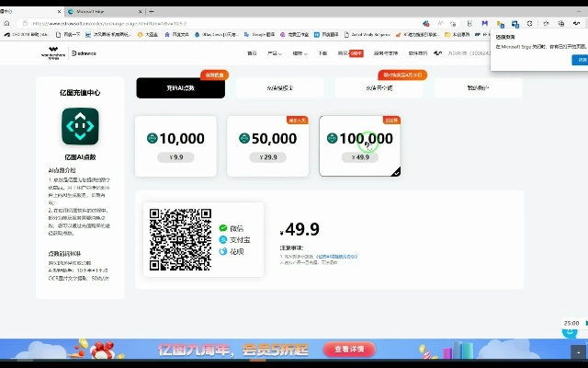Viewport: 588px width, 368px height.
Task: Expand the 产品 navigation dropdown
Action: tap(275, 53)
